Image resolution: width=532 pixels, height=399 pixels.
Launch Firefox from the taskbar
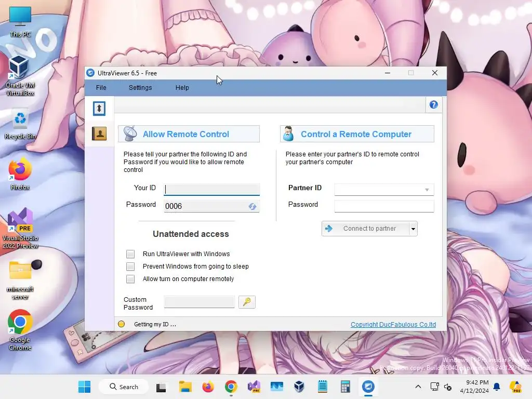208,387
